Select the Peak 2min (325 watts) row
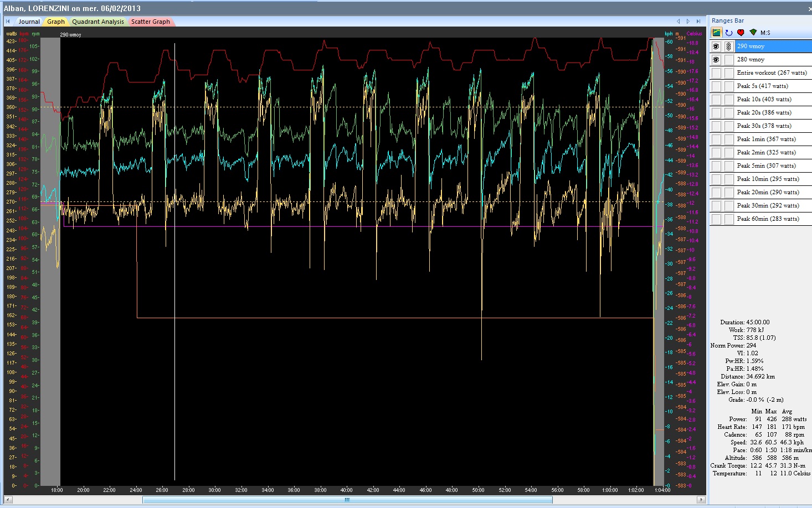The image size is (812, 508). pyautogui.click(x=773, y=153)
